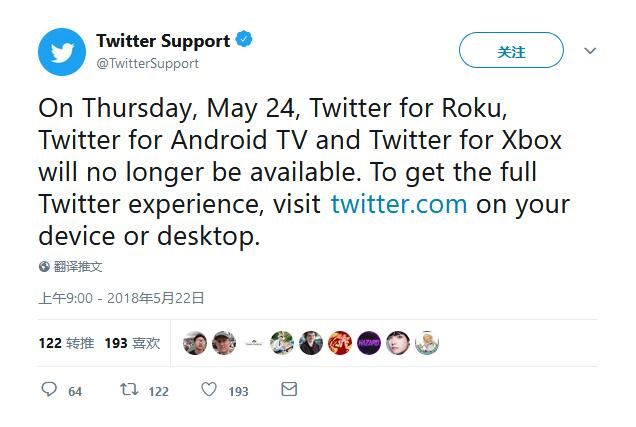Open the purple avatar among likers
636x427 pixels.
(x=369, y=343)
